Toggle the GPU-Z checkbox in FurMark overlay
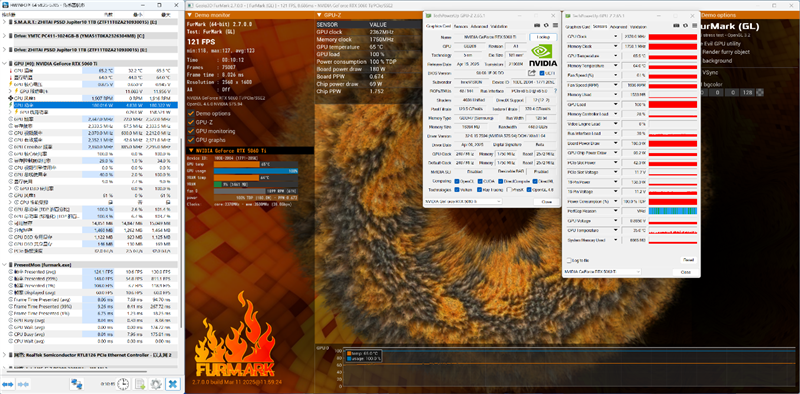 191,122
